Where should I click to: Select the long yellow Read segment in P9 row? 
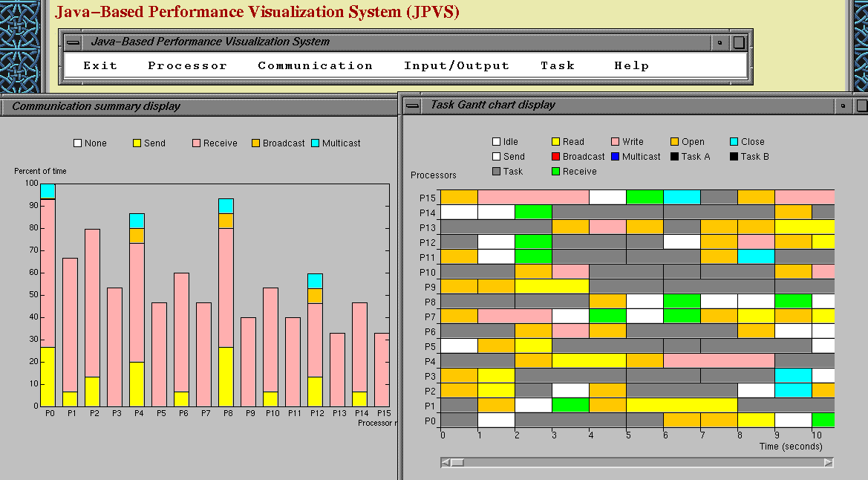tap(552, 287)
